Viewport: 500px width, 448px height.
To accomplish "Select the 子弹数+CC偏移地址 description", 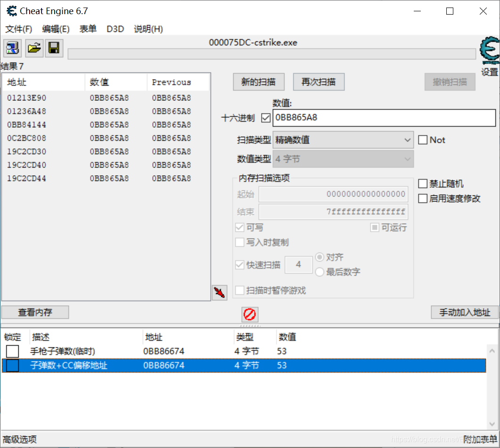I will [x=69, y=366].
